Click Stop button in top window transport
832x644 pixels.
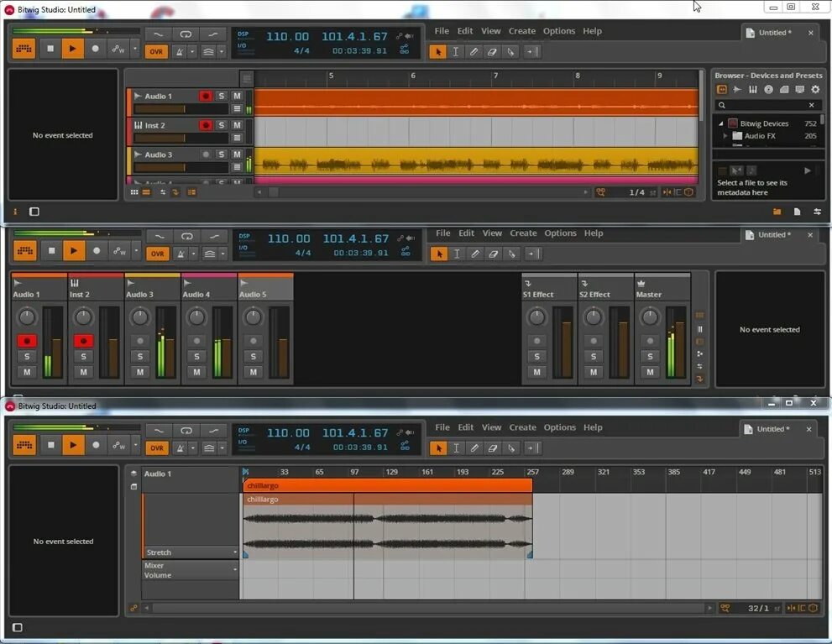coord(50,49)
